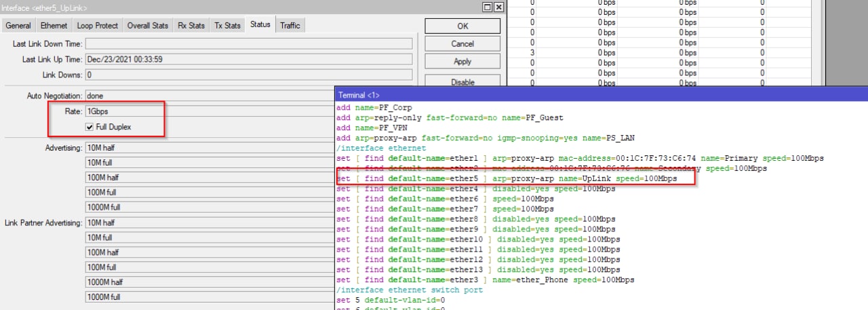Viewport: 868px width, 310px height.
Task: Toggle the Full Duplex checkbox
Action: 90,127
